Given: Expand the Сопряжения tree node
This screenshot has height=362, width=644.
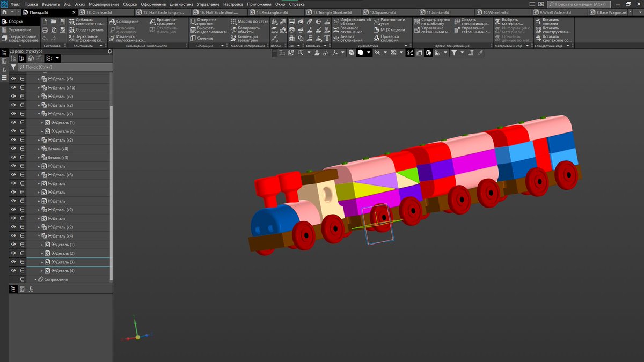Looking at the screenshot, I should (35, 279).
